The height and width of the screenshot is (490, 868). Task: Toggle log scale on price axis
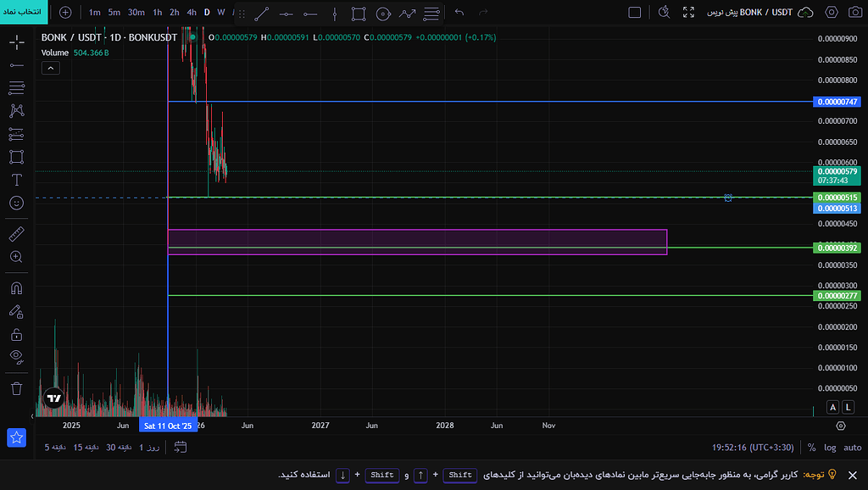[x=830, y=448]
